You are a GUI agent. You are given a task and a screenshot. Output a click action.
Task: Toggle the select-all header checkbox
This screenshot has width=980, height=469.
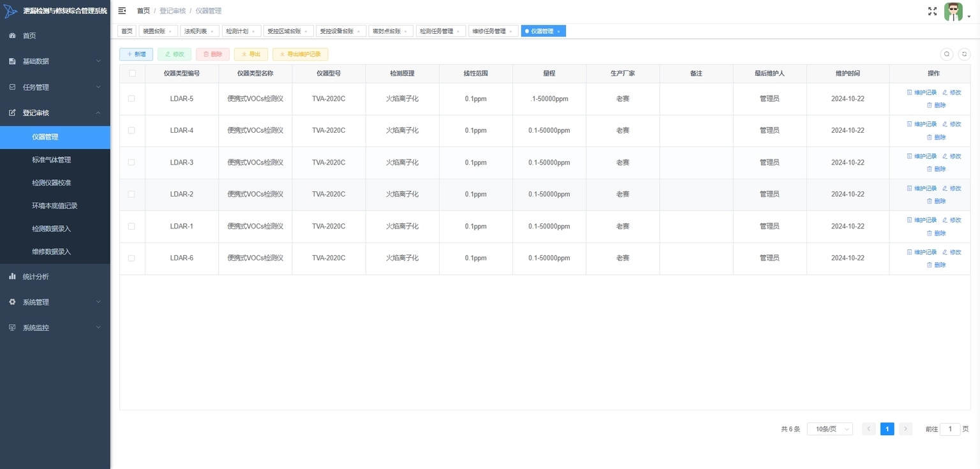132,73
